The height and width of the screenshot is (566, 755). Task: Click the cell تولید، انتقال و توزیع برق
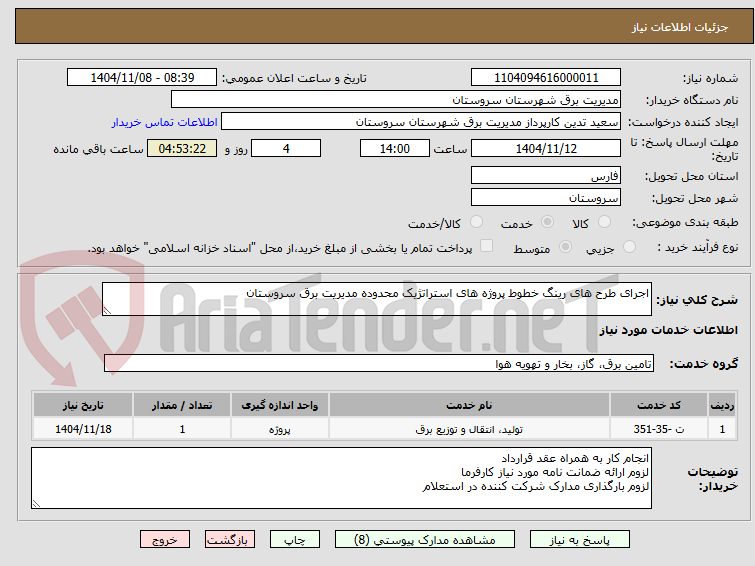469,429
